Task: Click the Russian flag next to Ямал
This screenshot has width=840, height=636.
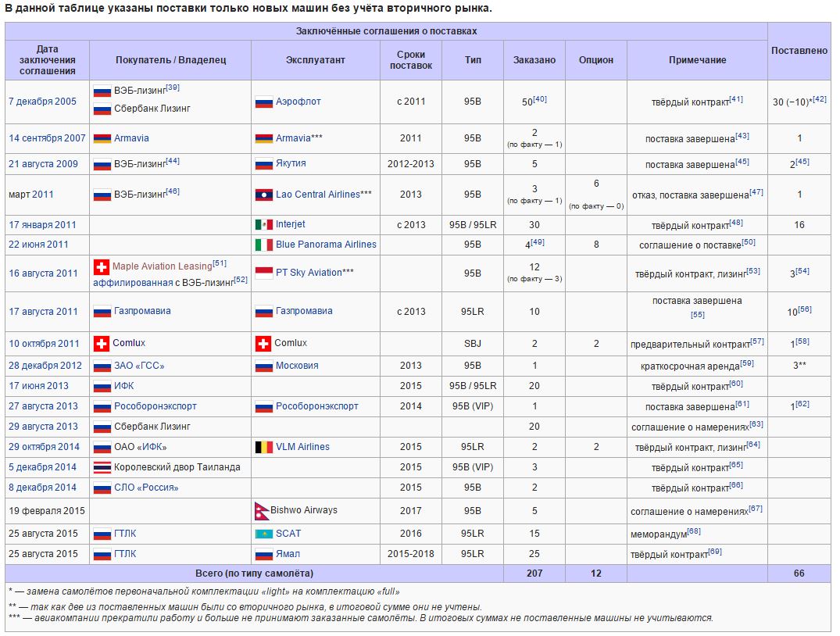Action: (263, 554)
